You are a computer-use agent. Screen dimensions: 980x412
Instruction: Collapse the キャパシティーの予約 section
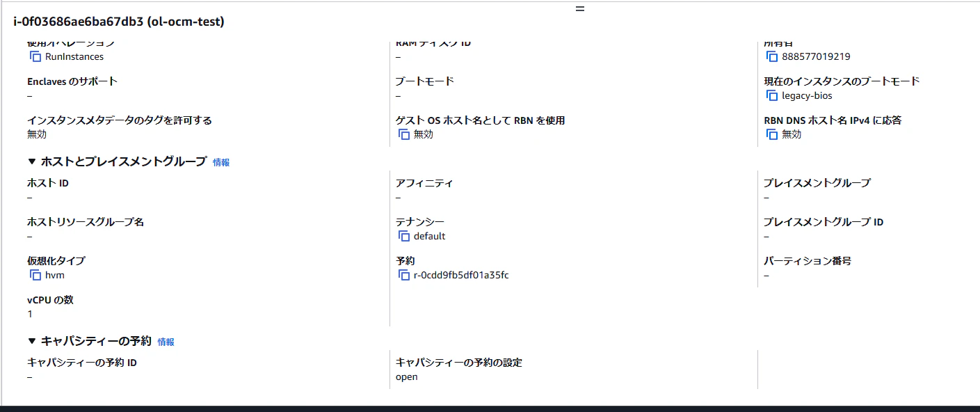click(31, 341)
